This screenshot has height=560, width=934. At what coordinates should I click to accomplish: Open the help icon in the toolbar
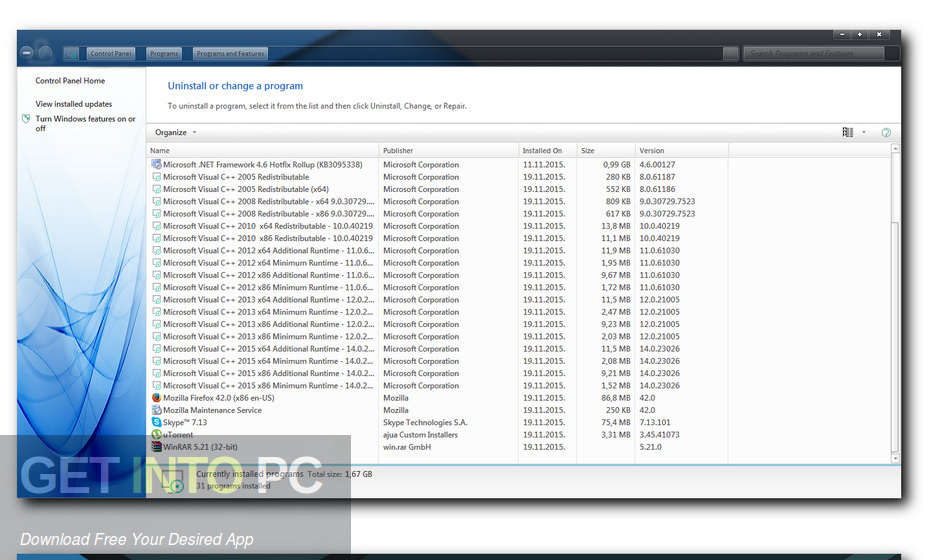tap(886, 132)
